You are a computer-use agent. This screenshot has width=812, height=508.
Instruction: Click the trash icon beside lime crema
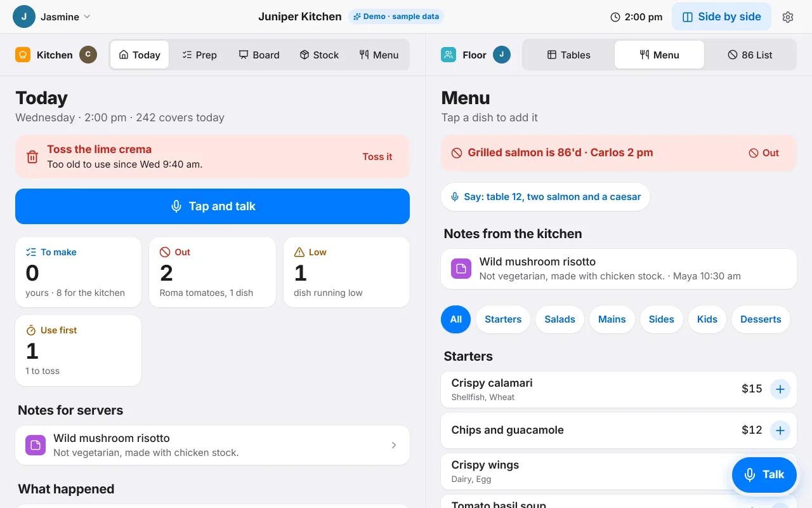(32, 157)
